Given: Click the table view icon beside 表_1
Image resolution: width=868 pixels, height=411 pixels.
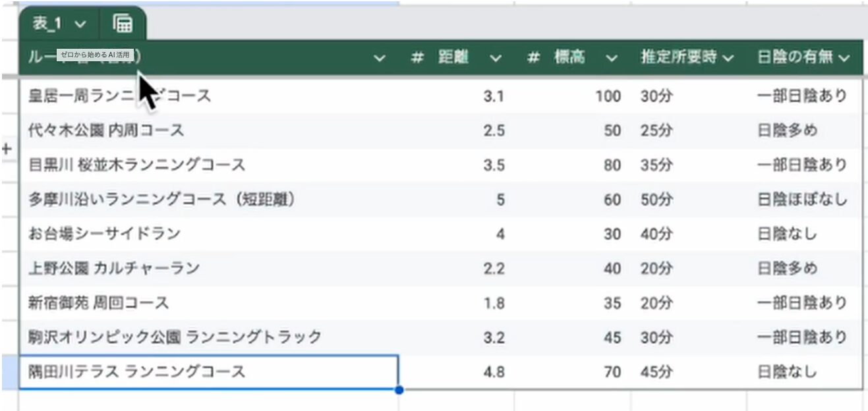Looking at the screenshot, I should (123, 24).
